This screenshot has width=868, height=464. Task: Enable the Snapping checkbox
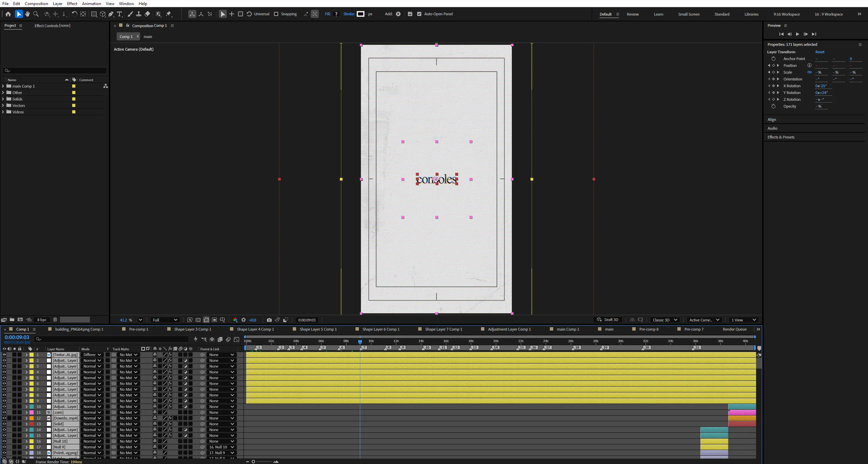point(276,14)
